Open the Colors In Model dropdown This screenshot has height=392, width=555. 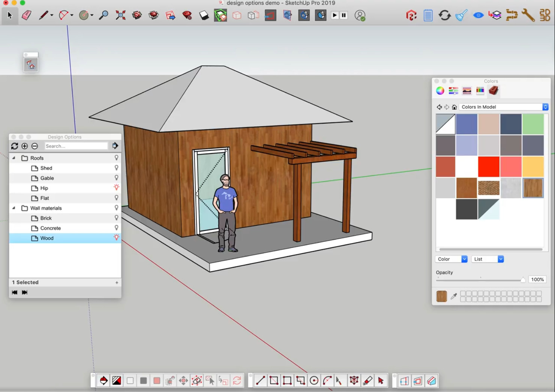[504, 107]
